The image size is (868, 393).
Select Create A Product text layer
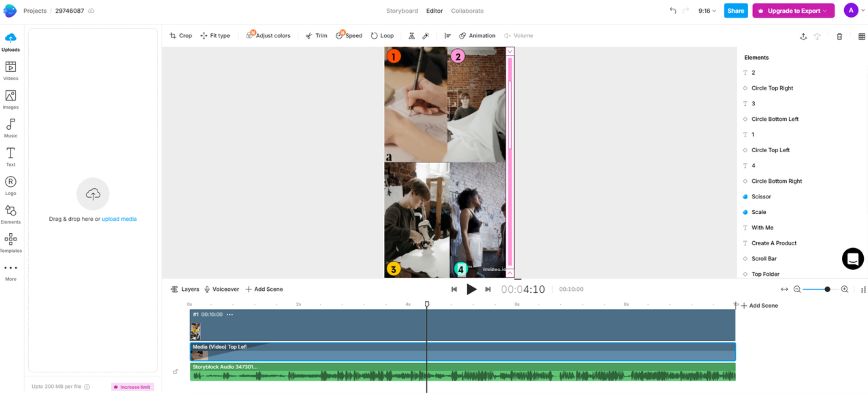click(x=774, y=243)
